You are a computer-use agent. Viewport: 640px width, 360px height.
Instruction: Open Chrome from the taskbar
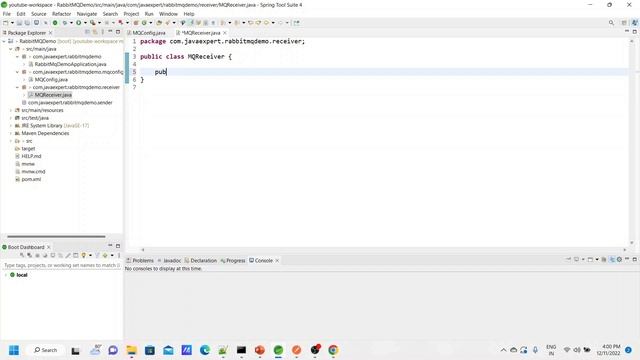pos(333,350)
